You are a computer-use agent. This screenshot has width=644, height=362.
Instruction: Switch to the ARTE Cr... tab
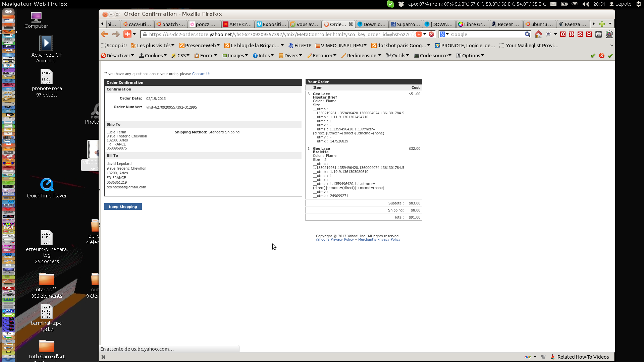point(237,24)
